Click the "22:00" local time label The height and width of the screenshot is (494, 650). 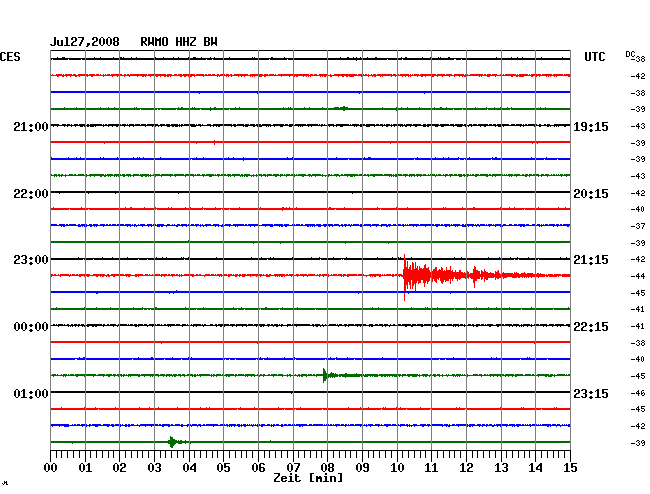point(31,194)
